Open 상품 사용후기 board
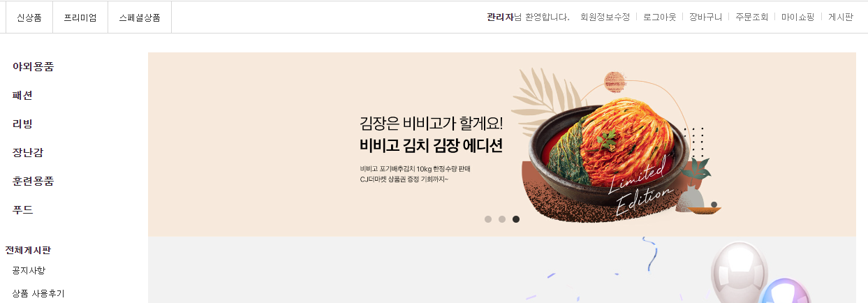This screenshot has width=868, height=303. [x=38, y=294]
